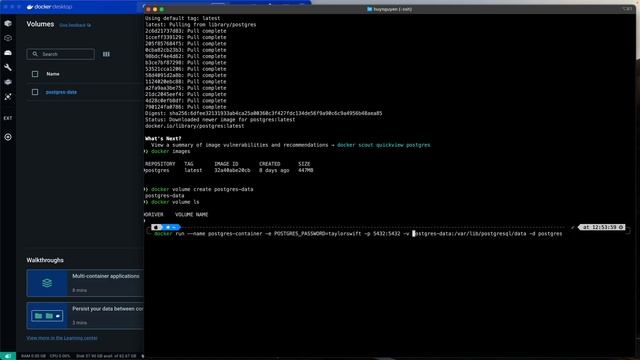Image resolution: width=640 pixels, height=360 pixels.
Task: Open the Containers section in Docker sidebar
Action: [x=8, y=23]
